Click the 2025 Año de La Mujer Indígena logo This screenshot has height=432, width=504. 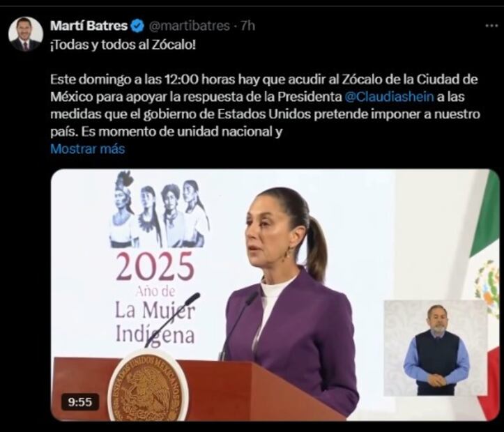155,298
